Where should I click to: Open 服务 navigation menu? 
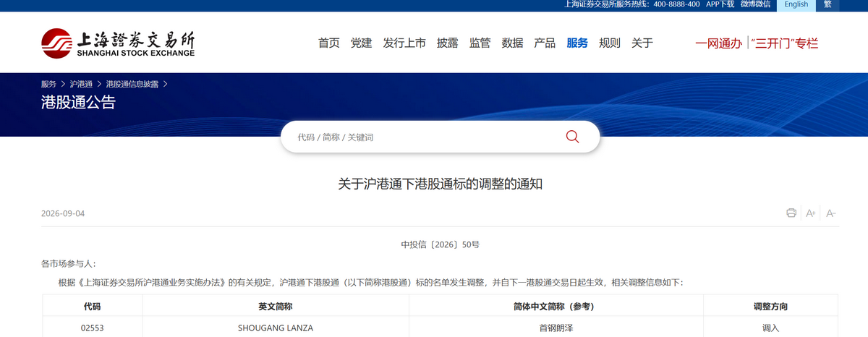(577, 43)
